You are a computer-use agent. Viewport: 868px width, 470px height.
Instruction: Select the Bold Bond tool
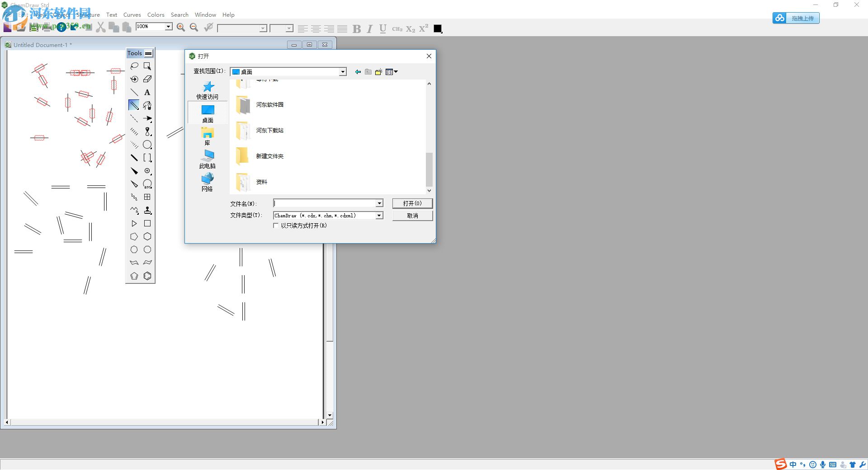[x=134, y=158]
